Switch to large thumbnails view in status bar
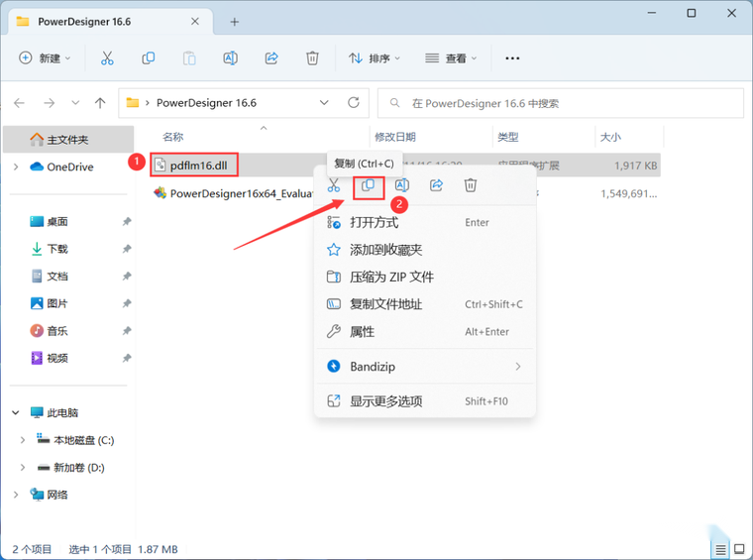753x560 pixels. click(x=739, y=549)
